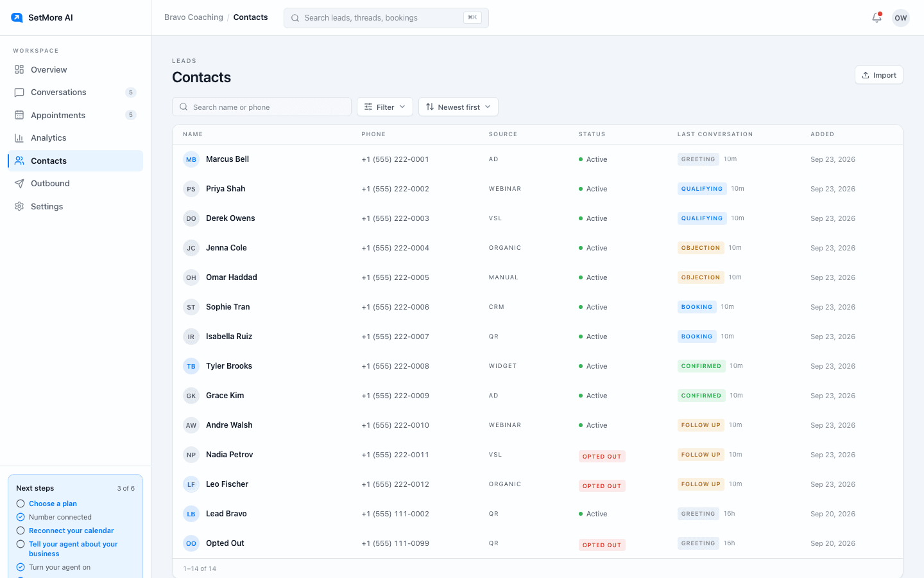Open the OW user avatar menu
This screenshot has width=924, height=578.
901,18
